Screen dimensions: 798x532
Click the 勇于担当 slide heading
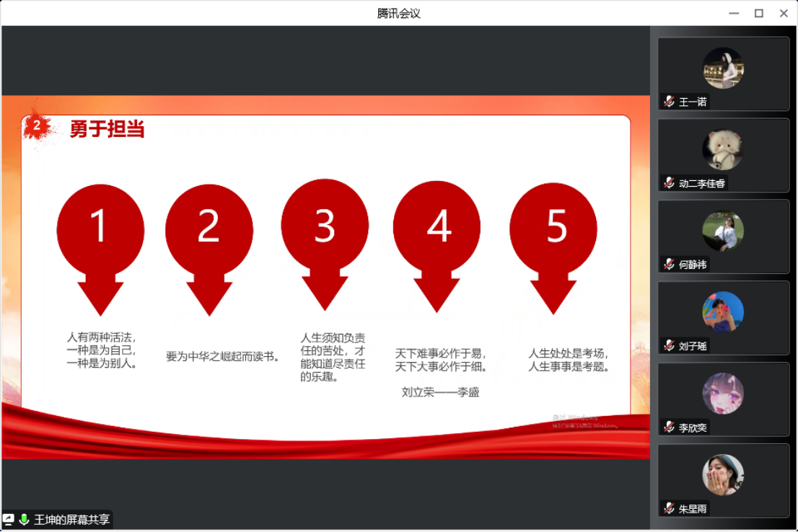(x=107, y=129)
